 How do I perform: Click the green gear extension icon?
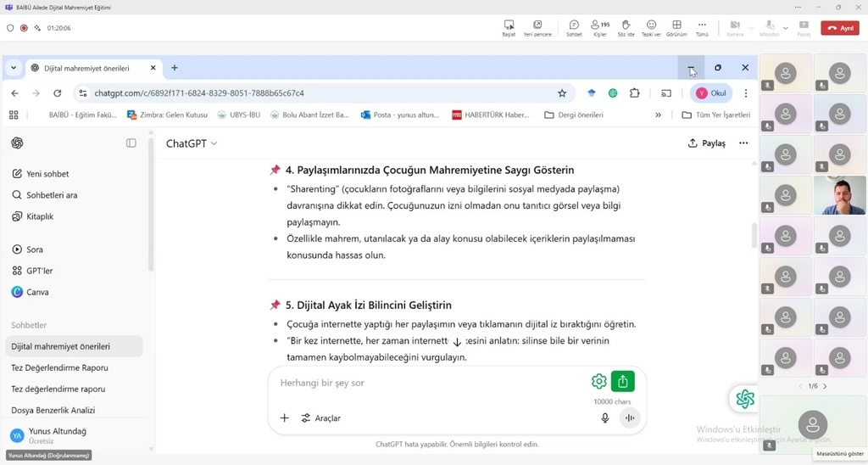pyautogui.click(x=598, y=381)
